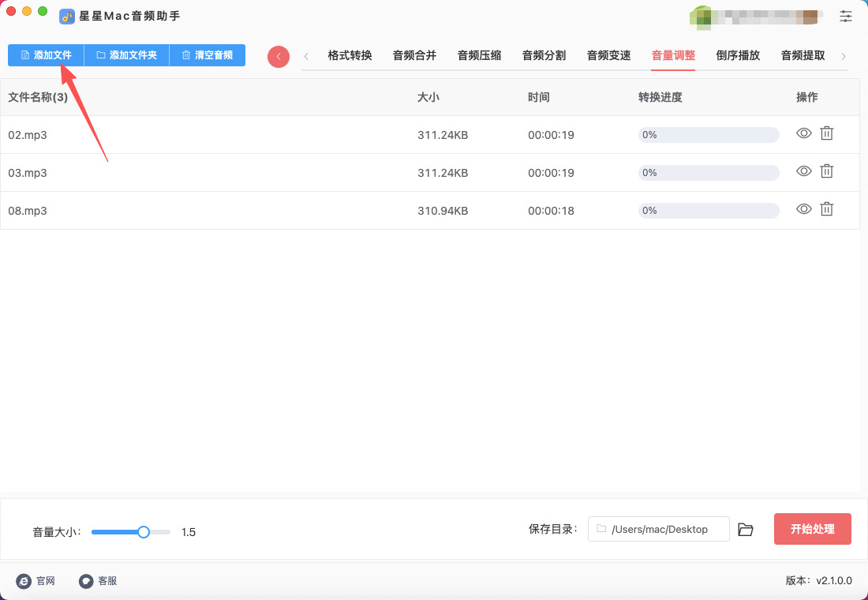Click trash icon for 03.mp3
The height and width of the screenshot is (600, 868).
(826, 171)
